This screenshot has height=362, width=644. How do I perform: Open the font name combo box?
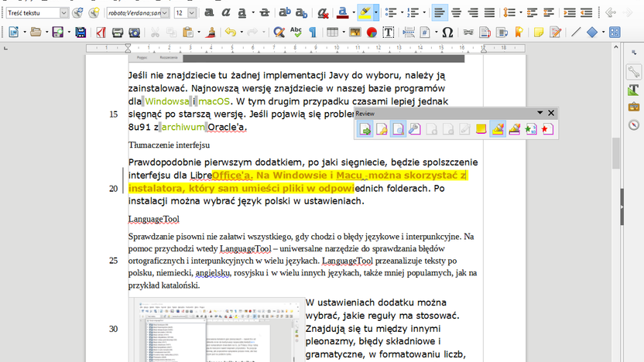pos(138,12)
